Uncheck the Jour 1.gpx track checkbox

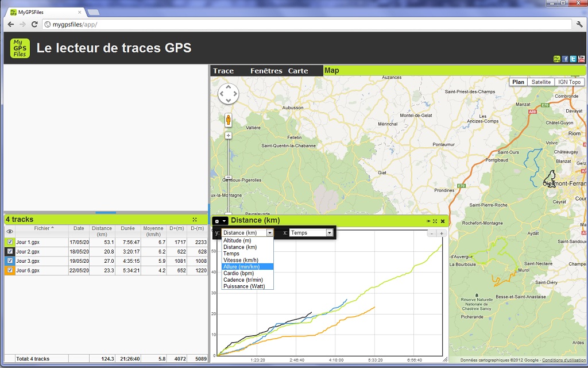pyautogui.click(x=10, y=242)
